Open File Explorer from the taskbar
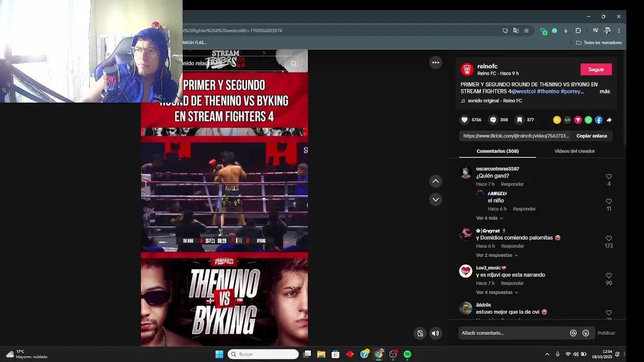The image size is (644, 362). pyautogui.click(x=321, y=354)
